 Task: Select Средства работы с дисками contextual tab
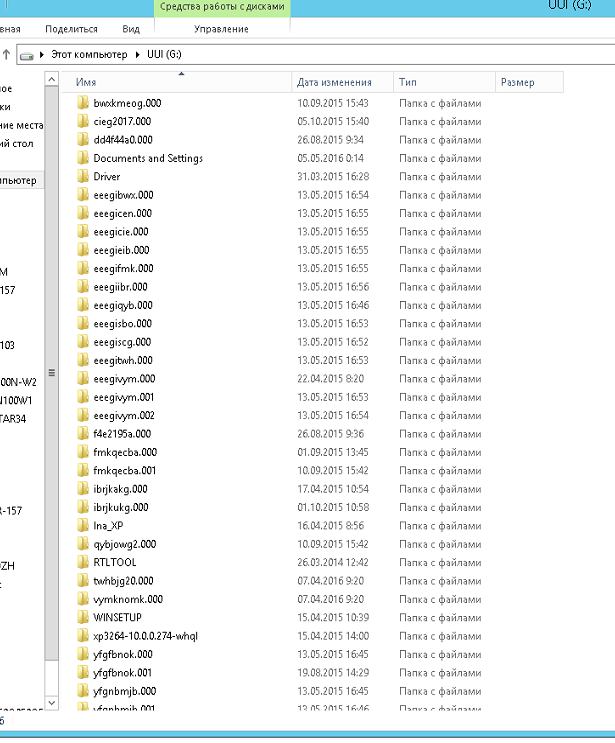click(222, 7)
